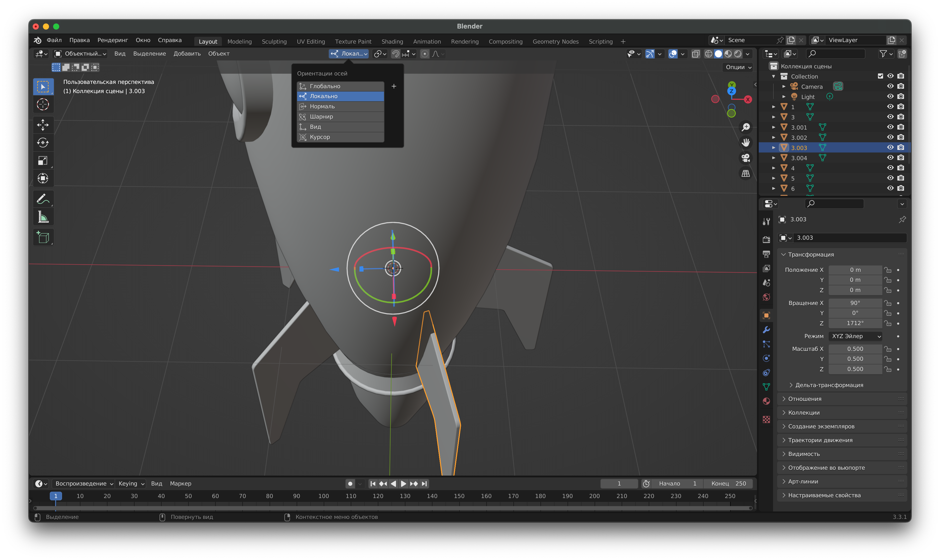Activate the Rotate tool
Viewport: 940px width, 560px height.
coord(43,143)
